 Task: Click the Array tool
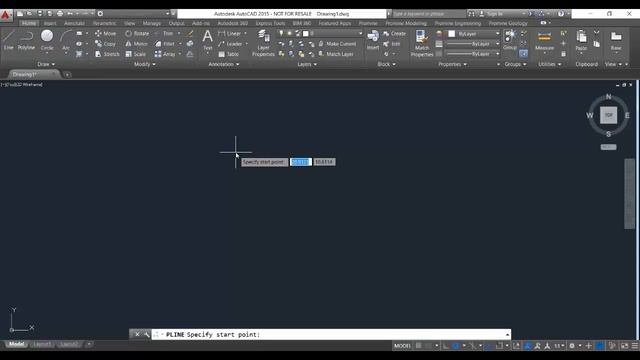pyautogui.click(x=165, y=54)
